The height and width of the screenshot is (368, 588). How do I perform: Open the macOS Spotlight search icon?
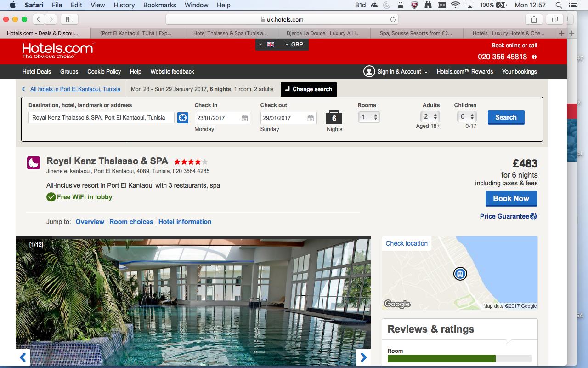click(559, 5)
